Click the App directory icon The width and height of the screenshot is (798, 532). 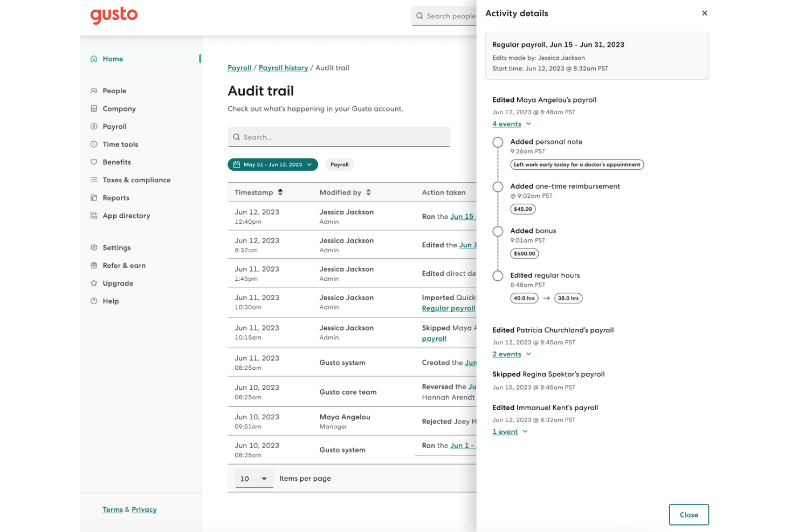[x=94, y=216]
